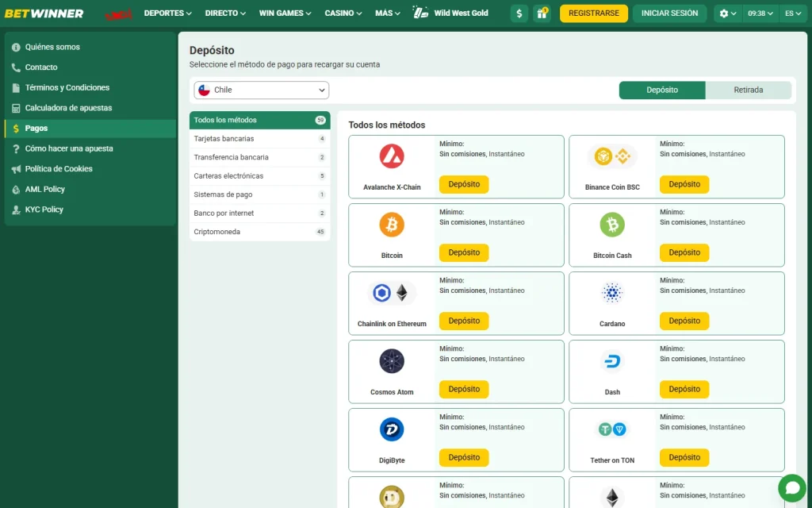Click the DigiByte logo
Image resolution: width=812 pixels, height=508 pixels.
pyautogui.click(x=392, y=429)
